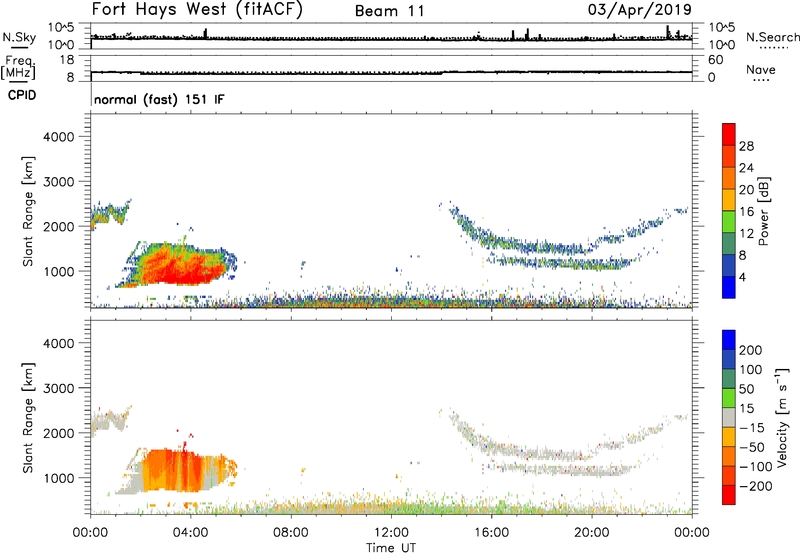The height and width of the screenshot is (554, 800).
Task: Click the -200 tick on velocity colorbar
Action: (x=755, y=486)
